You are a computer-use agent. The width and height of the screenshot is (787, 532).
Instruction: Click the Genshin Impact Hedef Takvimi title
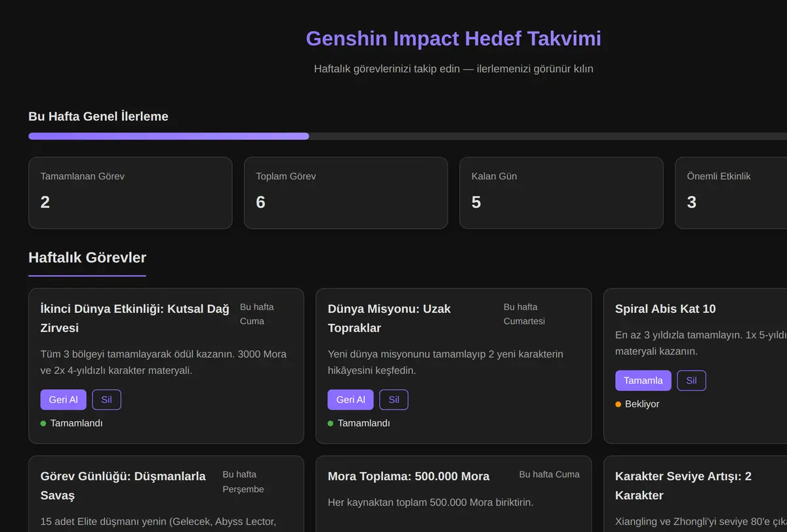453,38
